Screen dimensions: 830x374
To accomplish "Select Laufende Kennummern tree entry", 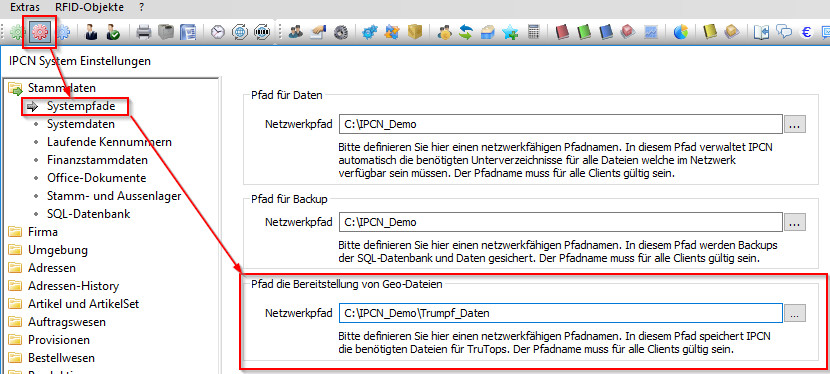I will pyautogui.click(x=109, y=142).
